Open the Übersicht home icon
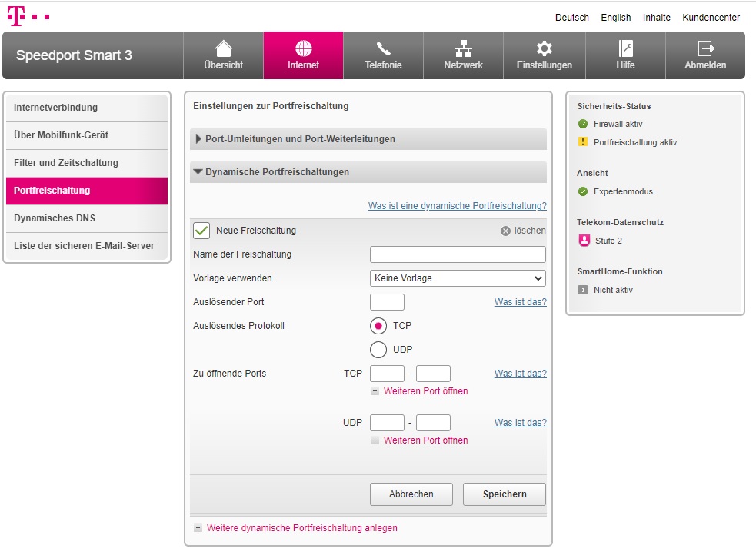The width and height of the screenshot is (756, 555). pyautogui.click(x=223, y=48)
